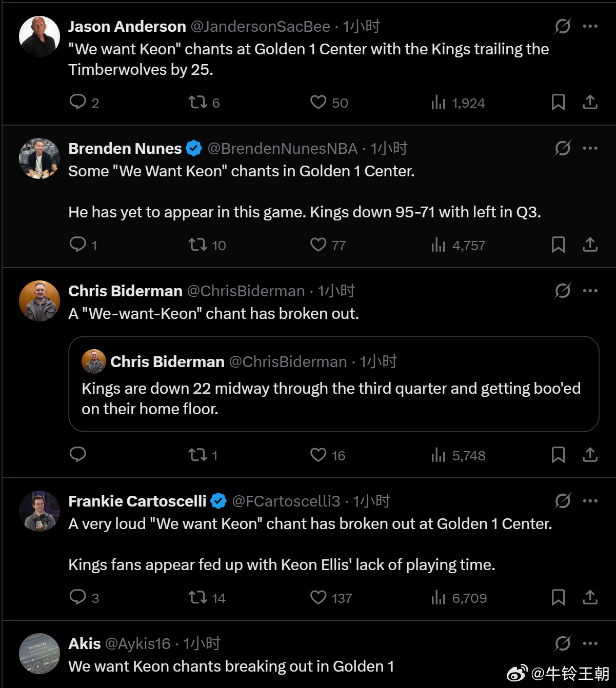This screenshot has width=616, height=688.
Task: Open quoted Chris Biderman tweet about boos
Action: 333,398
